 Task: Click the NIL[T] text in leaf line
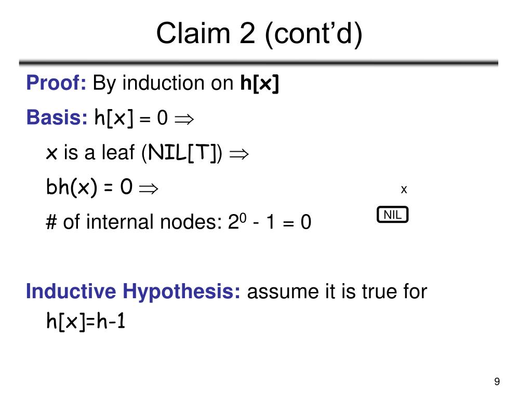tap(182, 153)
